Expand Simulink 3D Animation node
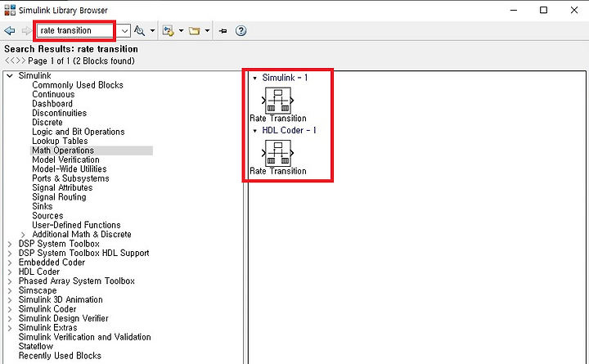 pos(10,300)
